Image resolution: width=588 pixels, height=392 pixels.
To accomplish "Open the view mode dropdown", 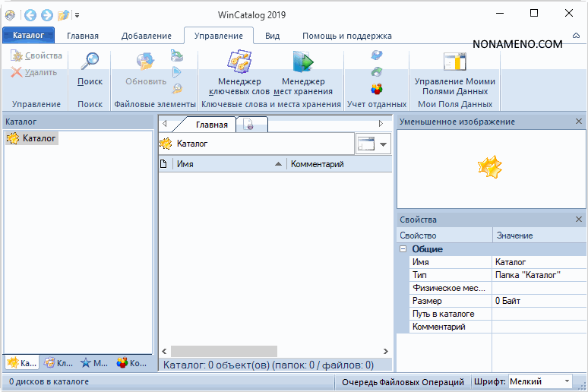I will [384, 144].
